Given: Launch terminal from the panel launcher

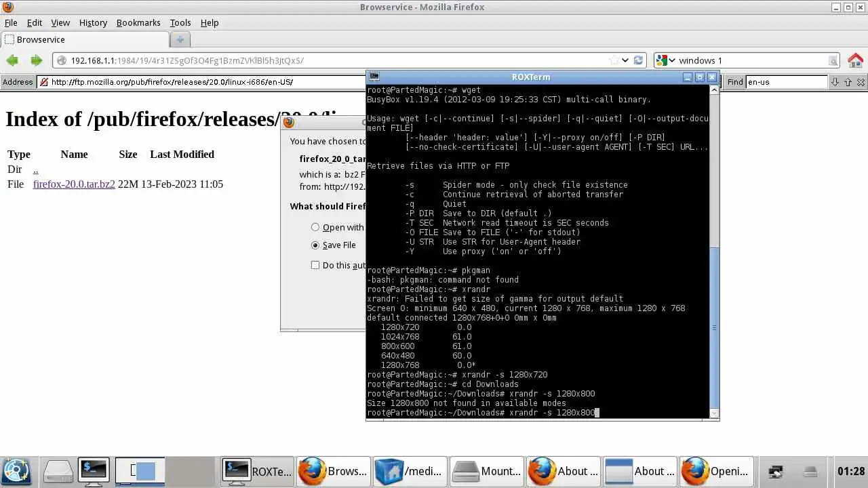Looking at the screenshot, I should tap(94, 471).
